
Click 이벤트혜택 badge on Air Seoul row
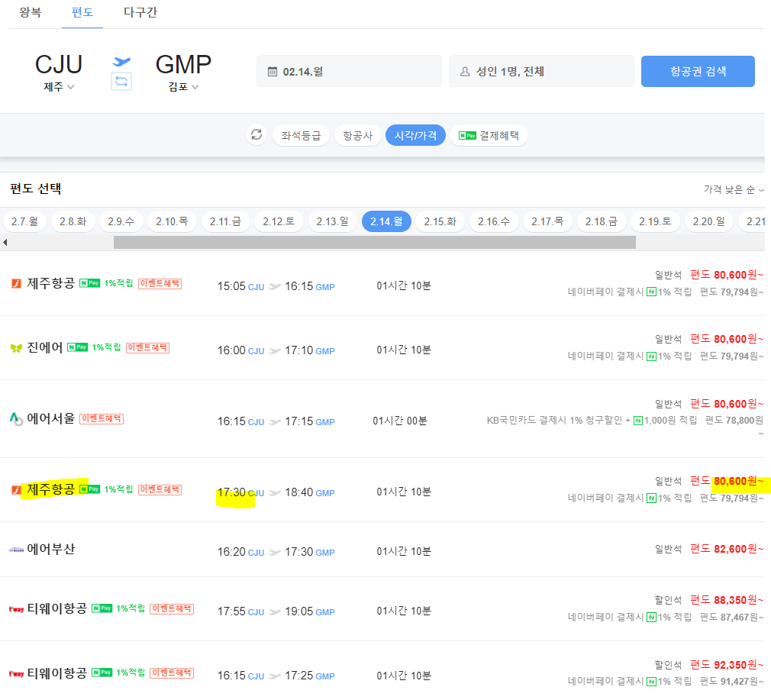click(102, 419)
